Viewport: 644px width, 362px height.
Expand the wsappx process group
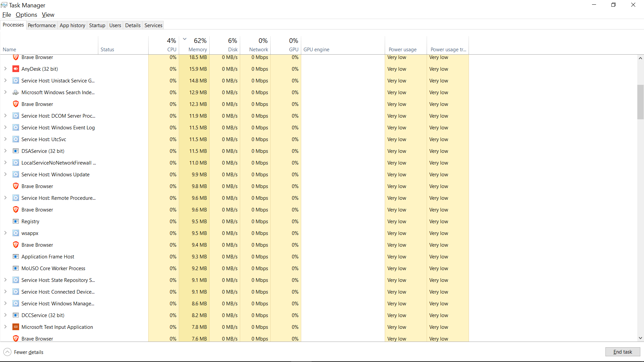pos(5,233)
